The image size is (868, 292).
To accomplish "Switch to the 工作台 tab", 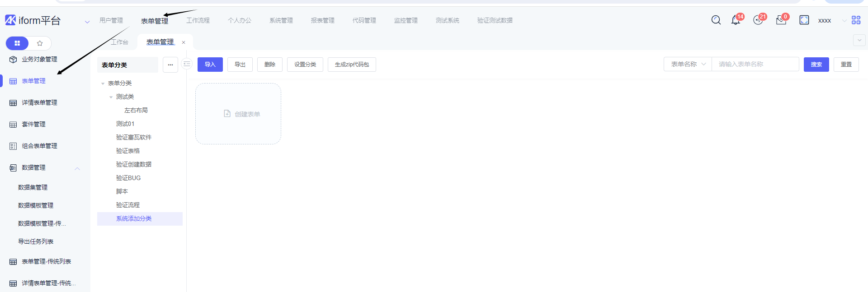I will click(120, 42).
